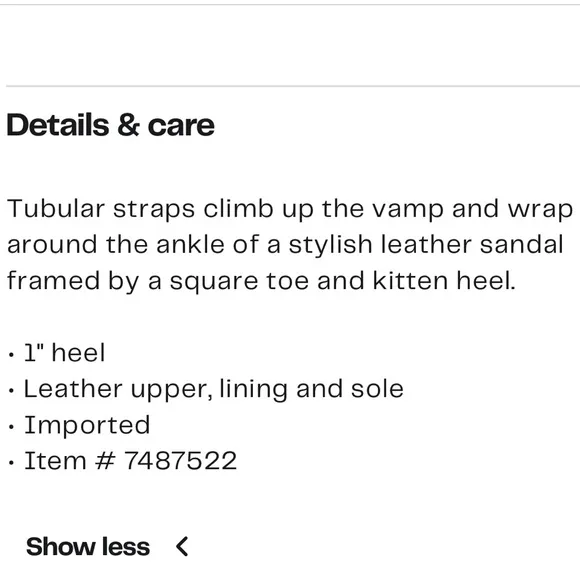
Task: Click the words "kitten heel" in the description
Action: click(444, 280)
